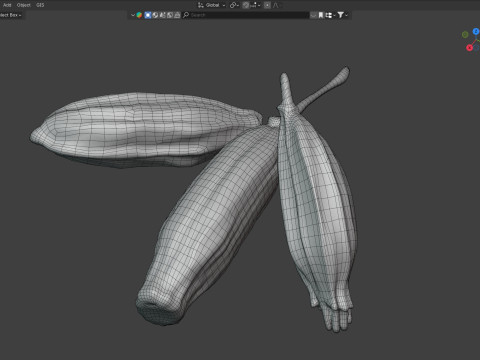Expand the asset shelf chevron
The image size is (480, 360).
133,15
